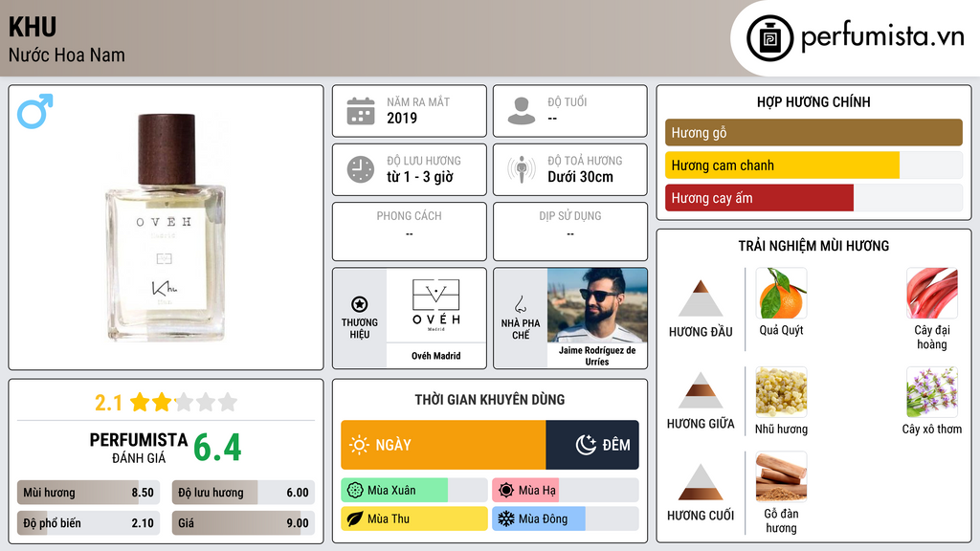Click the sun icon in the Ngày bar
The height and width of the screenshot is (551, 980).
359,445
